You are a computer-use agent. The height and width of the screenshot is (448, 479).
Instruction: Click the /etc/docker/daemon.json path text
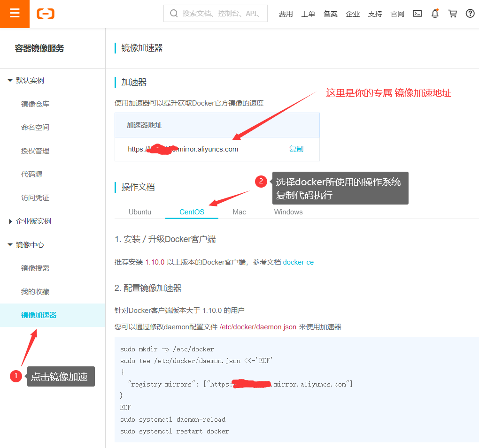click(258, 327)
